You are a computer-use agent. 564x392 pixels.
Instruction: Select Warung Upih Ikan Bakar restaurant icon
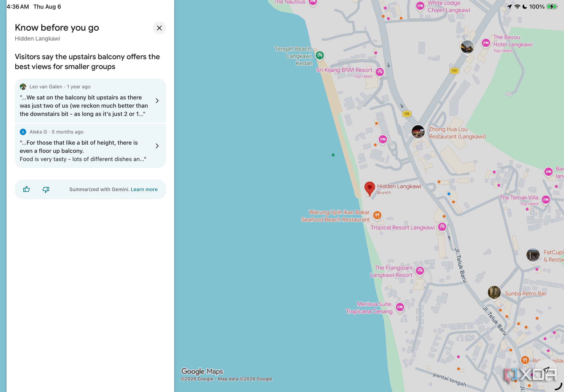(377, 215)
